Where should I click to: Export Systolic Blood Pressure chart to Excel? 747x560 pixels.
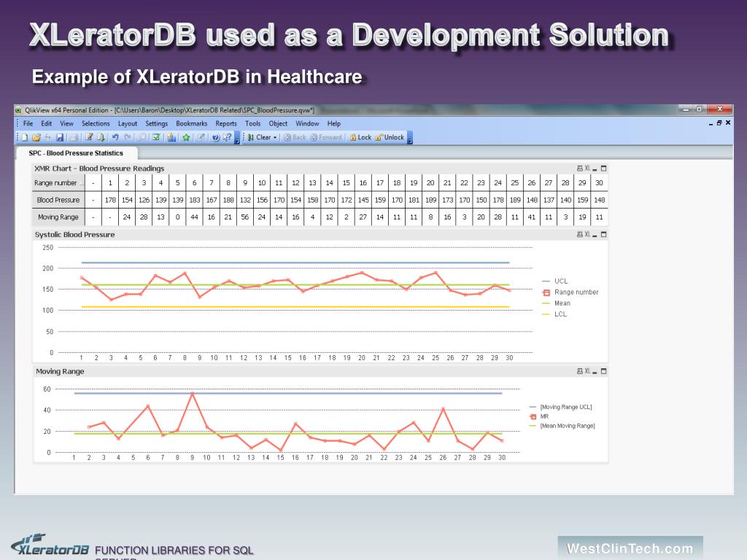[587, 234]
